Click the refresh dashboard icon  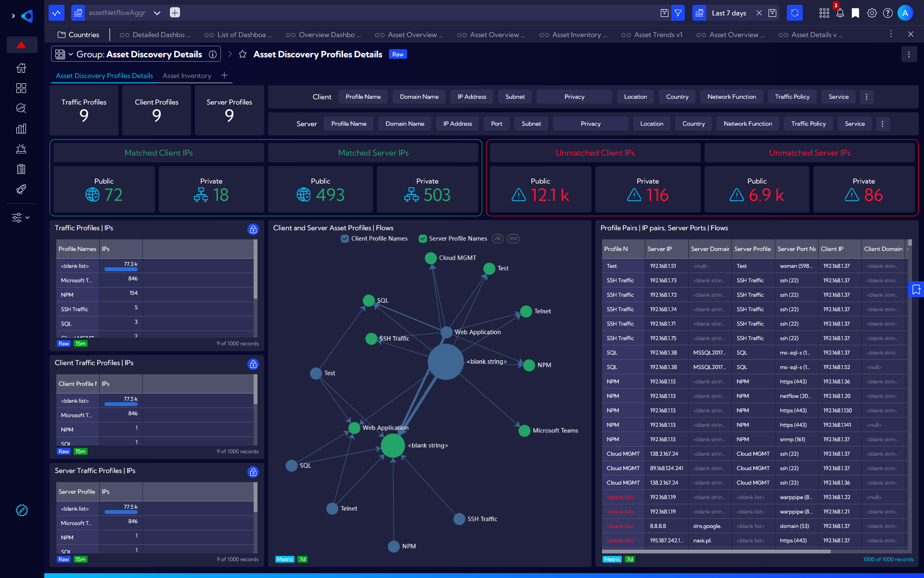(x=795, y=13)
